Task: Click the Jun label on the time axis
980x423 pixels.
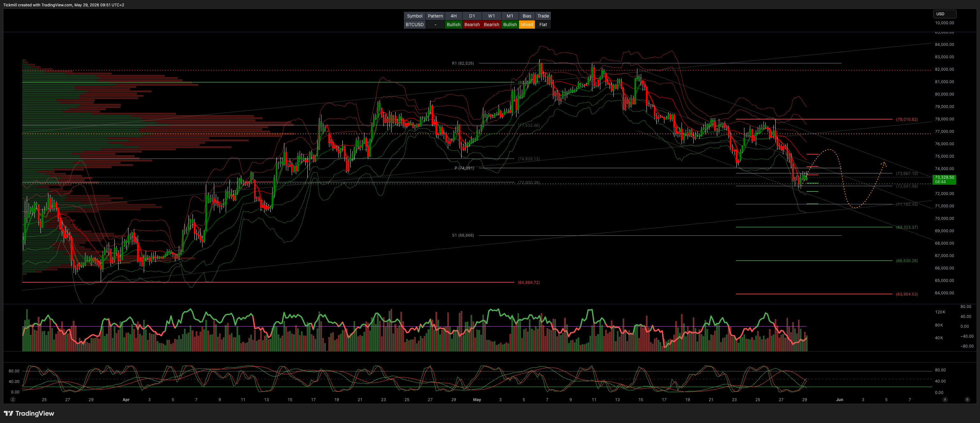Action: coord(840,399)
